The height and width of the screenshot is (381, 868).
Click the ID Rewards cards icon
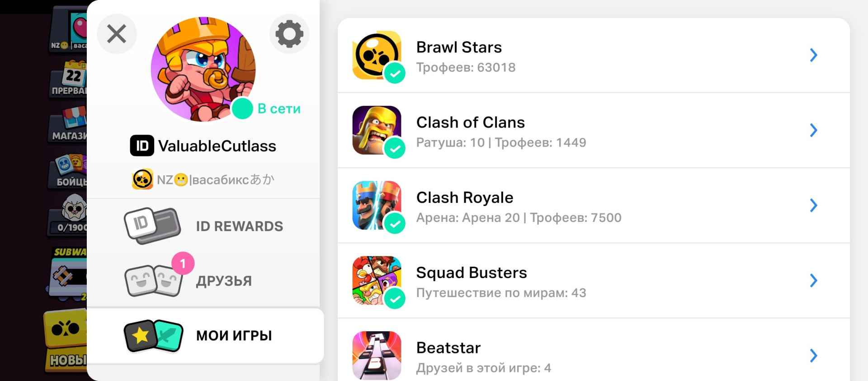point(152,226)
